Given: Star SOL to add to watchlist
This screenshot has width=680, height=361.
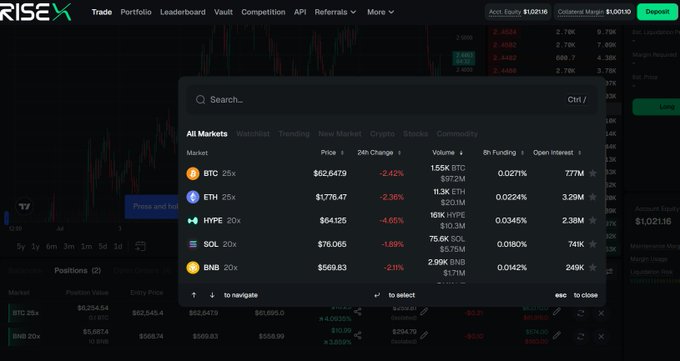Looking at the screenshot, I should click(x=593, y=244).
